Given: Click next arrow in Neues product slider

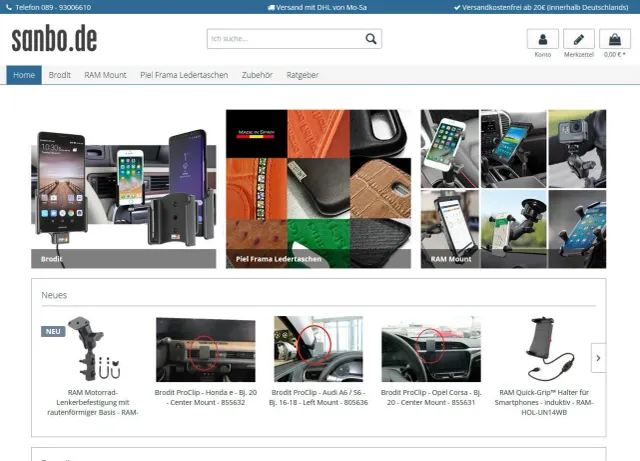Looking at the screenshot, I should pos(598,358).
